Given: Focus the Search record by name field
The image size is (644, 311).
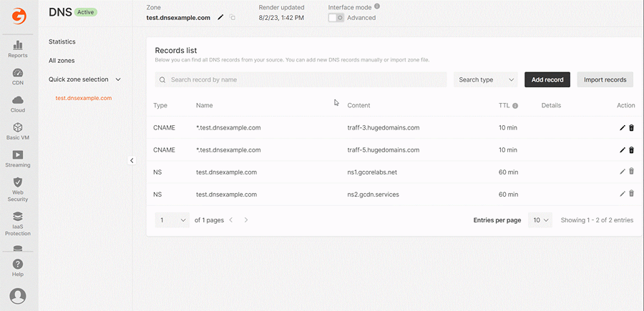Looking at the screenshot, I should coord(301,79).
